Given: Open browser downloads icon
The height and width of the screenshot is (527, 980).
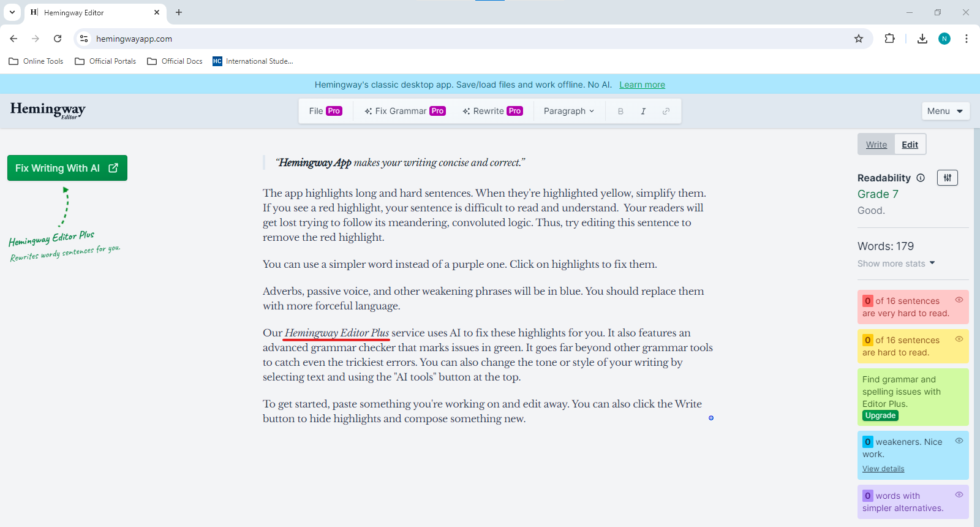Looking at the screenshot, I should (922, 39).
